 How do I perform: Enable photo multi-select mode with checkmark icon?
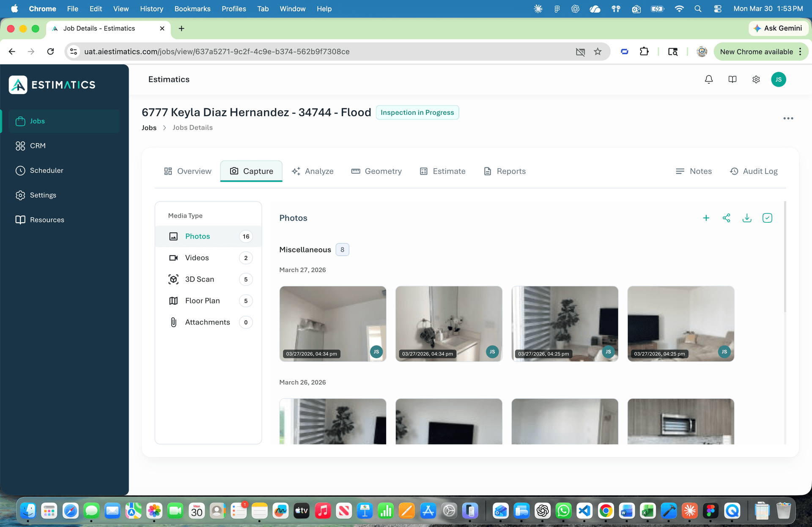pos(768,218)
